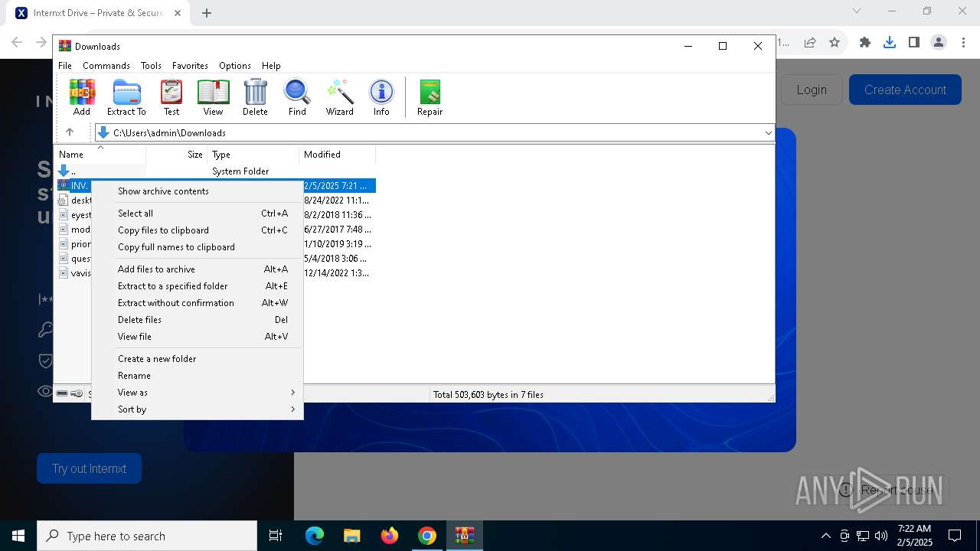Open Chrome extensions puzzle icon
Image resolution: width=980 pixels, height=551 pixels.
(x=865, y=43)
